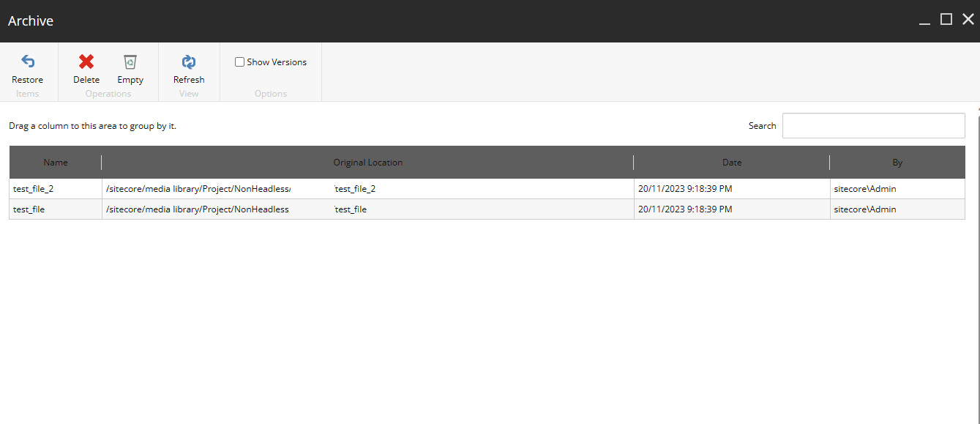
Task: Focus the Search input field
Action: [x=874, y=126]
